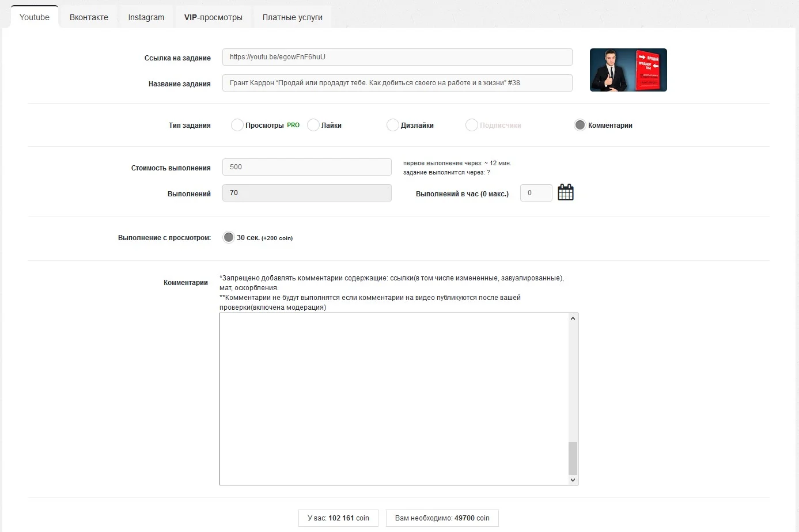The image size is (799, 532).
Task: Click the Стоимость выполнения field
Action: (307, 167)
